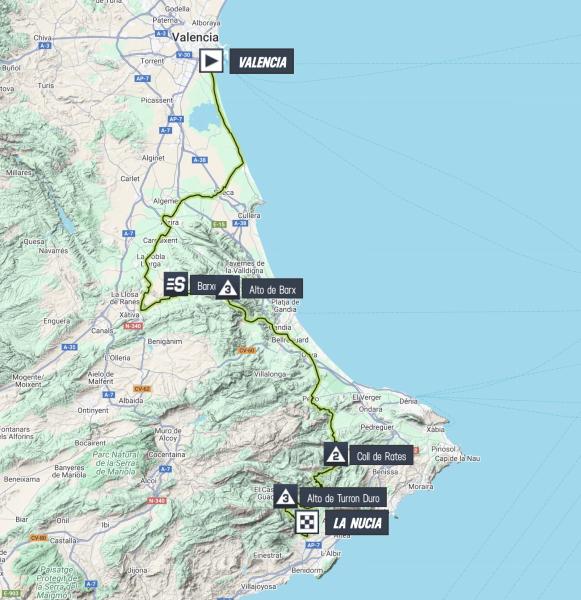Viewport: 581px width, 600px height.
Task: Click the Albufera lake south of Valencia
Action: (x=204, y=118)
